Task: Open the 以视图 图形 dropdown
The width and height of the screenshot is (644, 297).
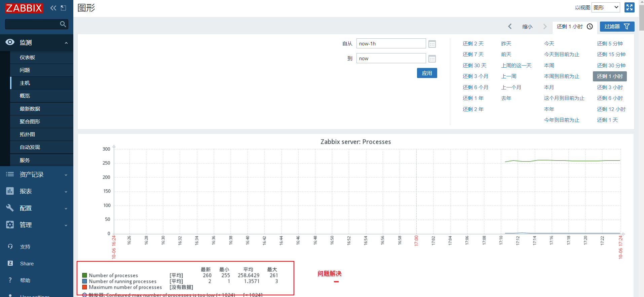Action: click(606, 7)
